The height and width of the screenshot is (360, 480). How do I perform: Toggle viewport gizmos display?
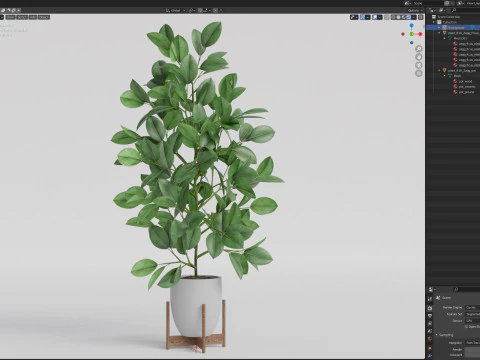[x=363, y=17]
